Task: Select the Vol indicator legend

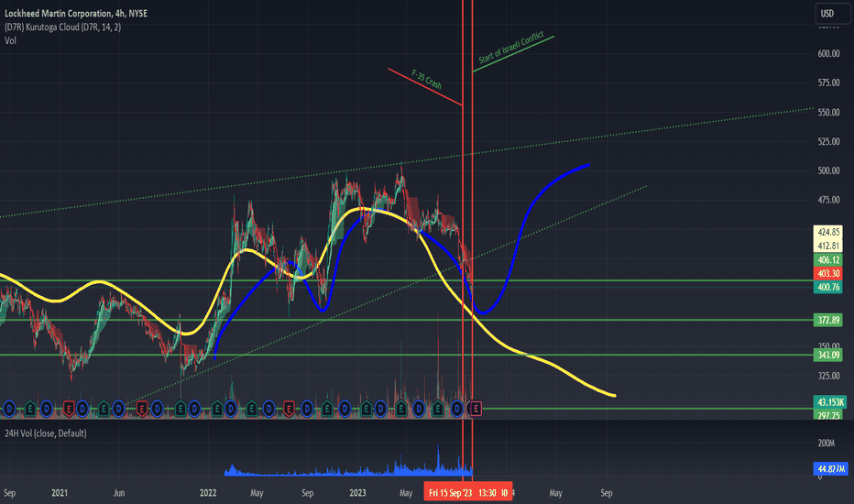Action: point(10,40)
